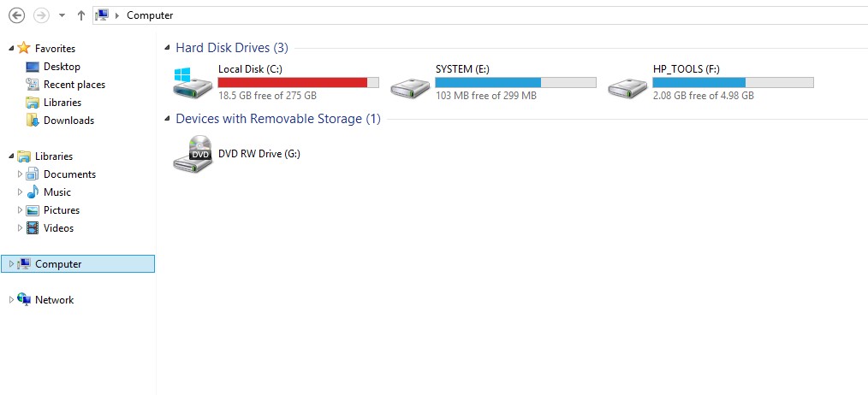Collapse the Hard Disk Drives group
This screenshot has width=868, height=395.
point(167,48)
